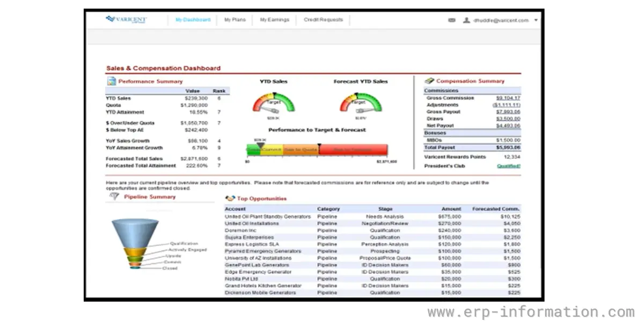
Task: Click the Pipeline Summary funnel icon
Action: [114, 196]
